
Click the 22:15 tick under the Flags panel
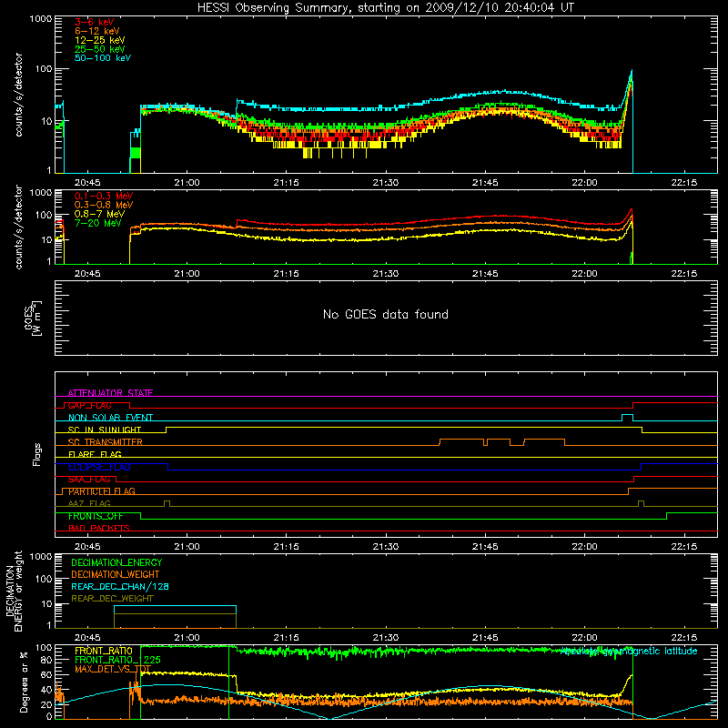point(684,547)
